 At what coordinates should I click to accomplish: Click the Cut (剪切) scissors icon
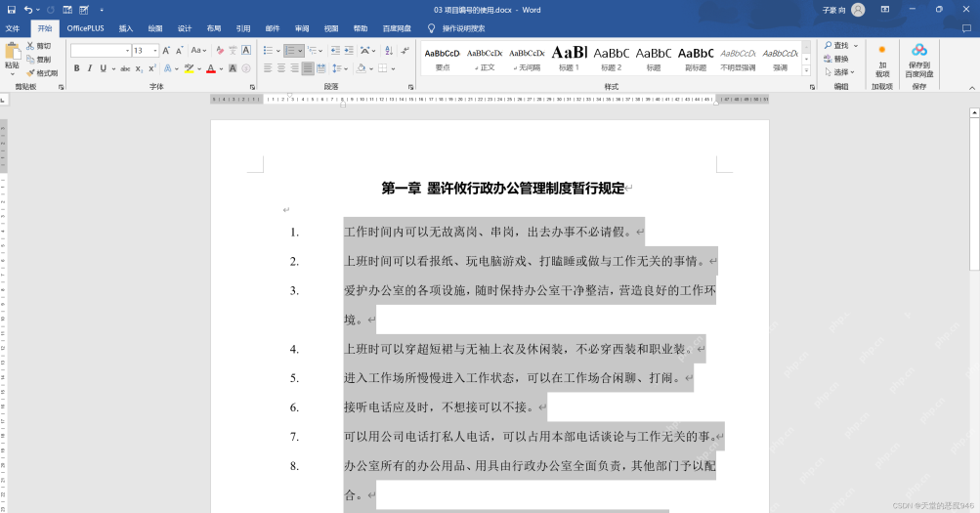[30, 46]
